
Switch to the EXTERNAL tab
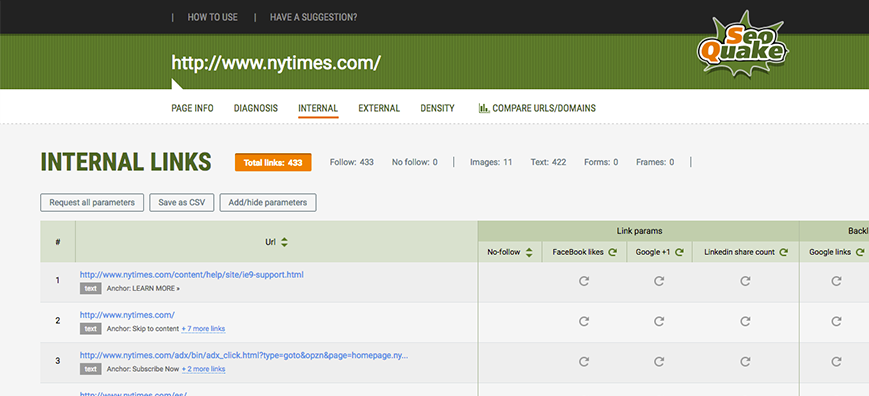379,109
